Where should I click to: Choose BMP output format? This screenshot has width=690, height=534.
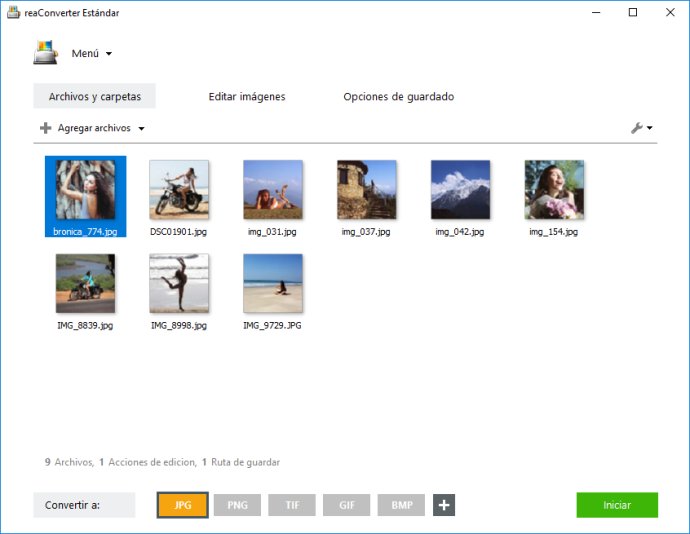click(401, 505)
